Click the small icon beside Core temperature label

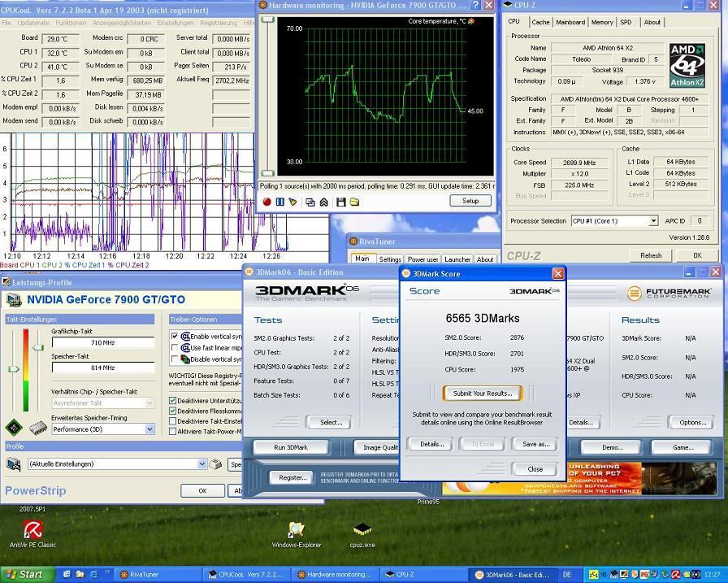coord(471,21)
